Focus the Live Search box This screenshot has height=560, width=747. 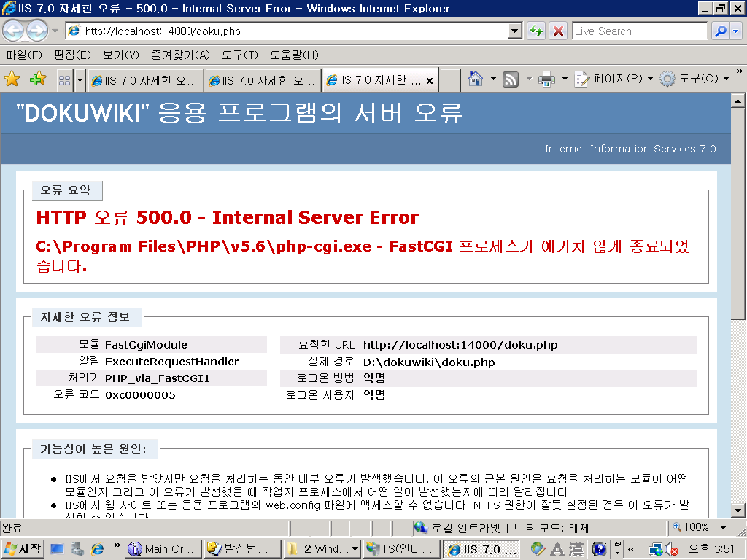(640, 31)
